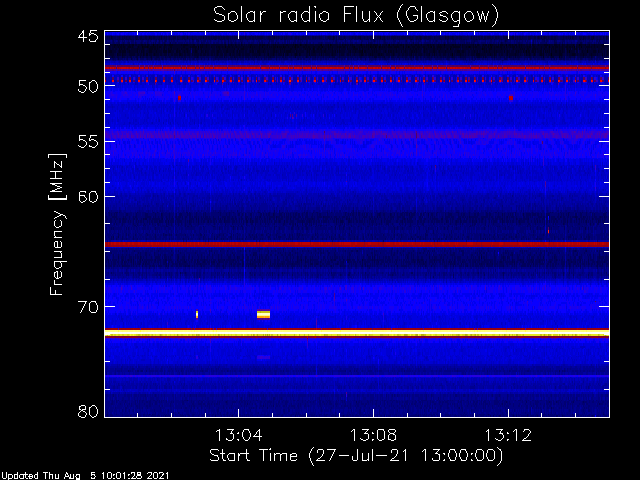640x480 pixels.
Task: Click the 'Solar radio Flux (Glasgow)' title
Action: point(356,16)
